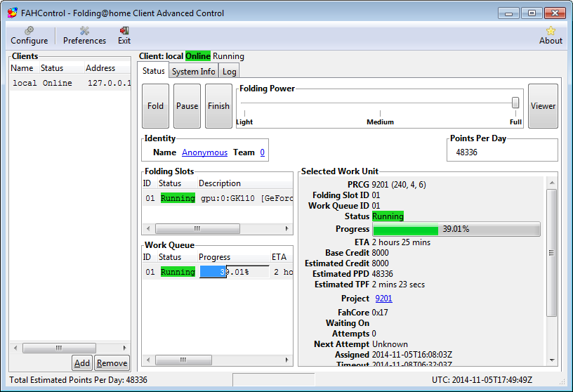573x392 pixels.
Task: Click Selected Work Unit vertical scrollbar thumb
Action: coord(552,253)
